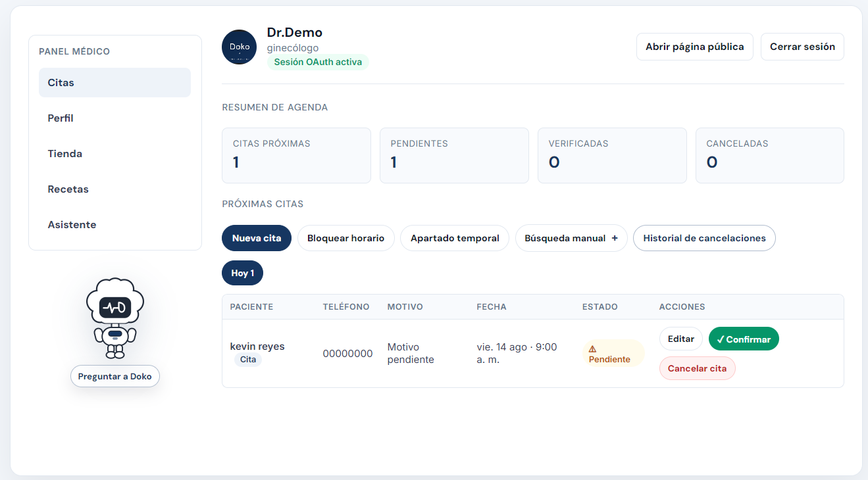Open the Citas section in sidebar
The height and width of the screenshot is (480, 868).
click(x=115, y=83)
